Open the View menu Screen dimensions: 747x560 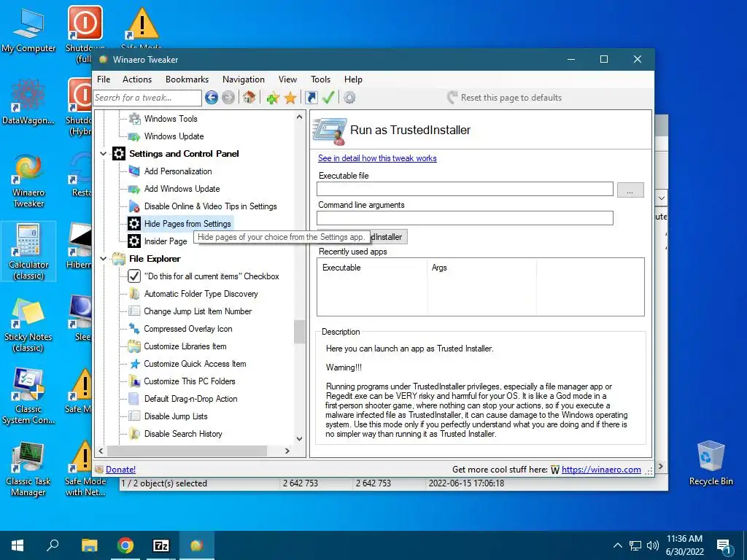pyautogui.click(x=287, y=79)
